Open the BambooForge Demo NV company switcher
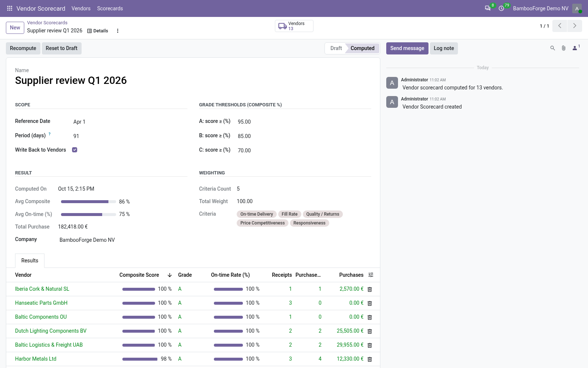 [541, 8]
